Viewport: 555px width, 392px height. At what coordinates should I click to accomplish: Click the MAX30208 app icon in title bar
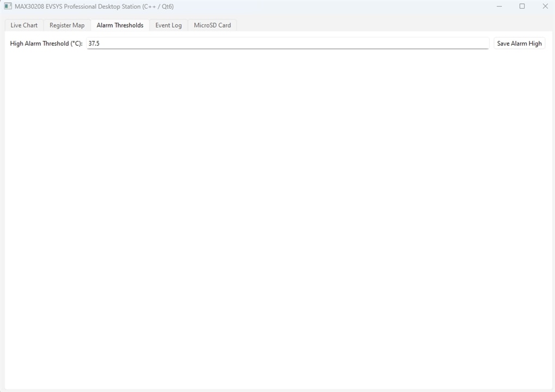pos(8,7)
